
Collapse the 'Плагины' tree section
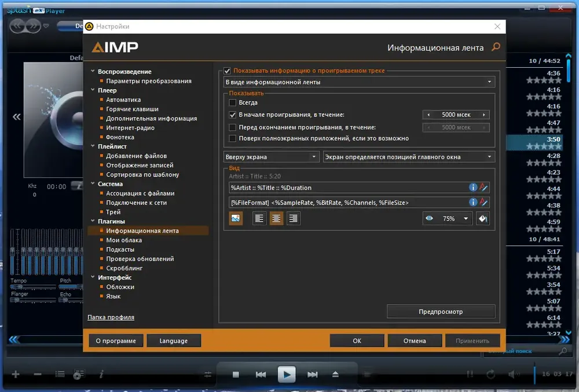pos(93,221)
